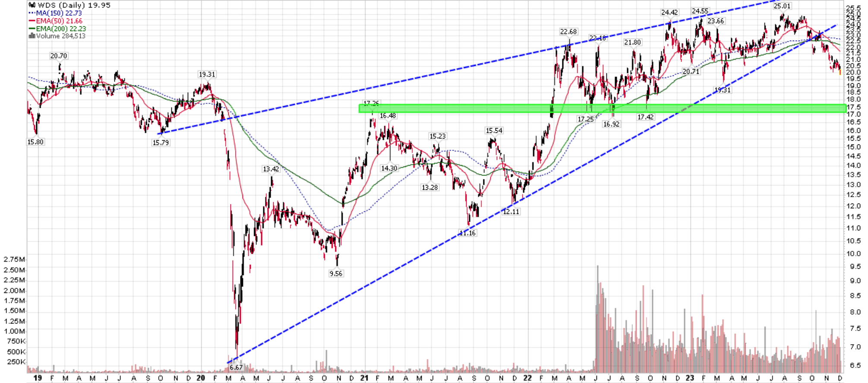This screenshot has height=383, width=868.
Task: Click the 9.0 price axis label
Action: 855,281
